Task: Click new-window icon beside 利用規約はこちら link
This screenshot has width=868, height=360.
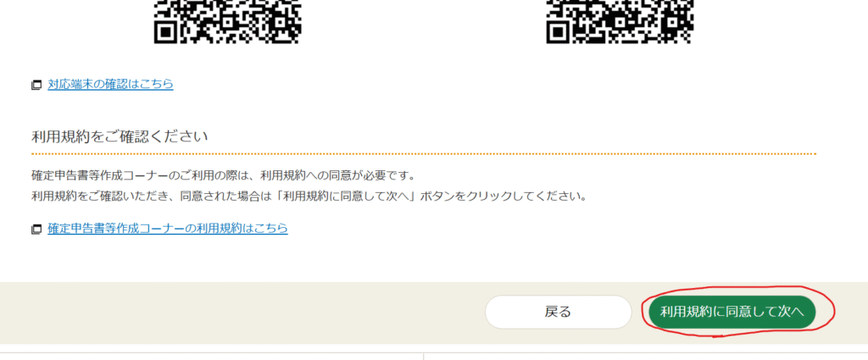Action: tap(36, 229)
